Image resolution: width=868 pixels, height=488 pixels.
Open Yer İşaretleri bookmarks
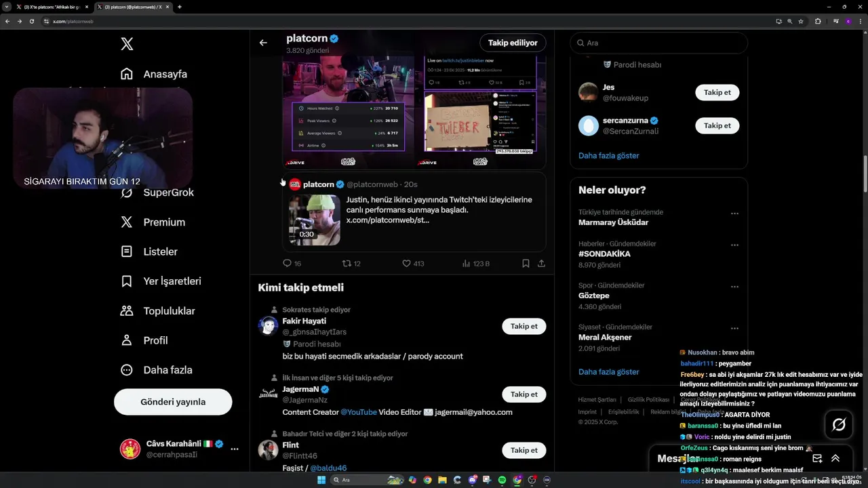161,281
